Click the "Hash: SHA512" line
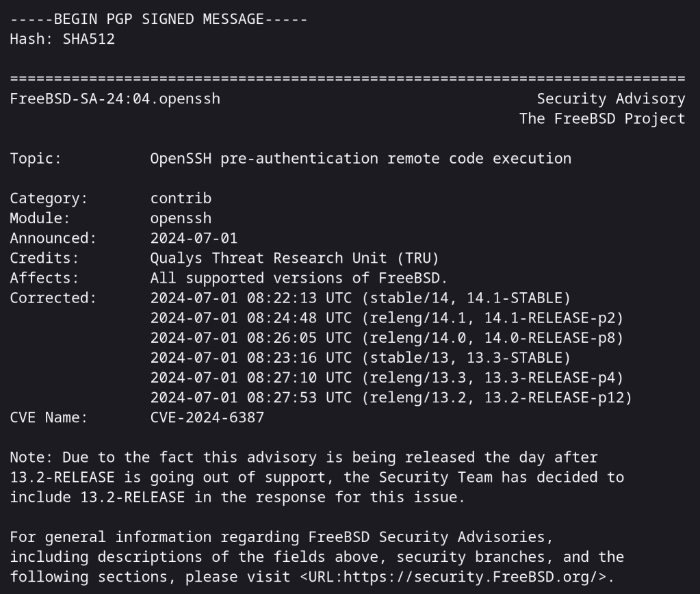The width and height of the screenshot is (700, 594). [62, 39]
